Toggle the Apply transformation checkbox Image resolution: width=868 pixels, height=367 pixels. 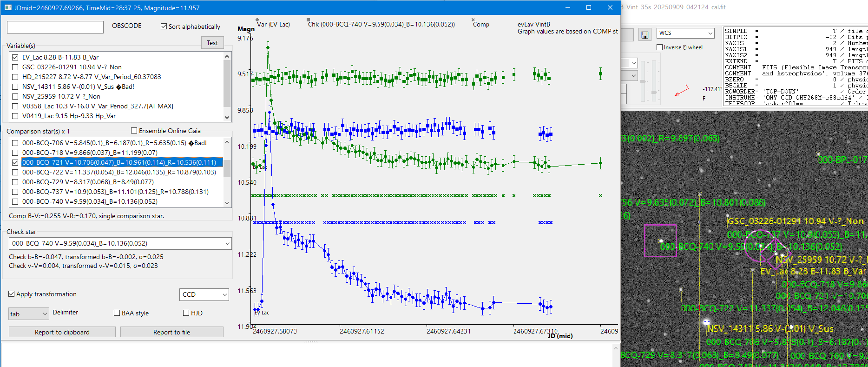pyautogui.click(x=12, y=294)
